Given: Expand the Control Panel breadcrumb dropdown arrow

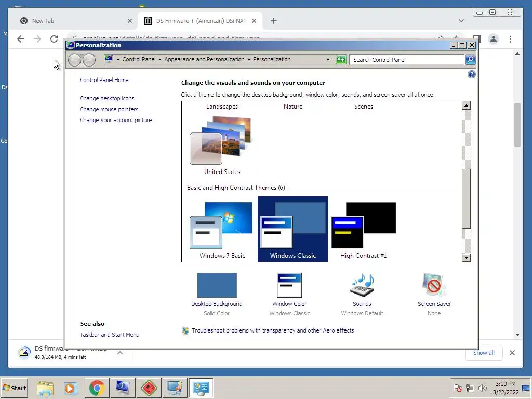Looking at the screenshot, I should coord(160,59).
